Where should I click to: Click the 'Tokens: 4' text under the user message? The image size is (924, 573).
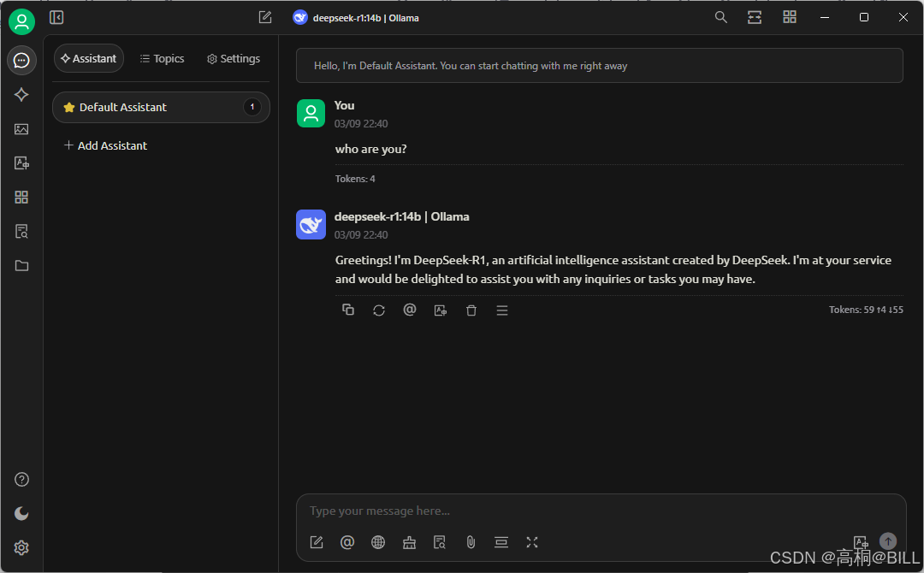[355, 179]
